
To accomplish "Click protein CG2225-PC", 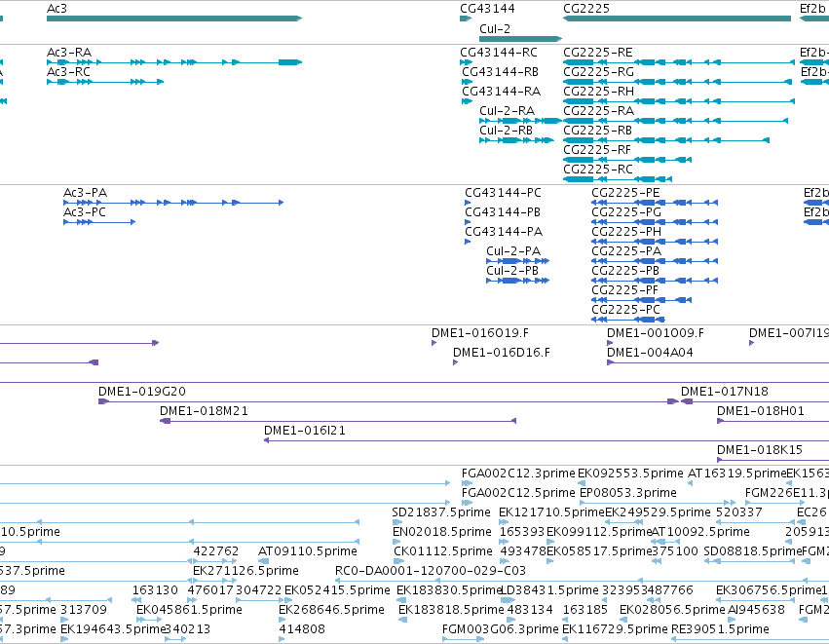I will (x=625, y=311).
